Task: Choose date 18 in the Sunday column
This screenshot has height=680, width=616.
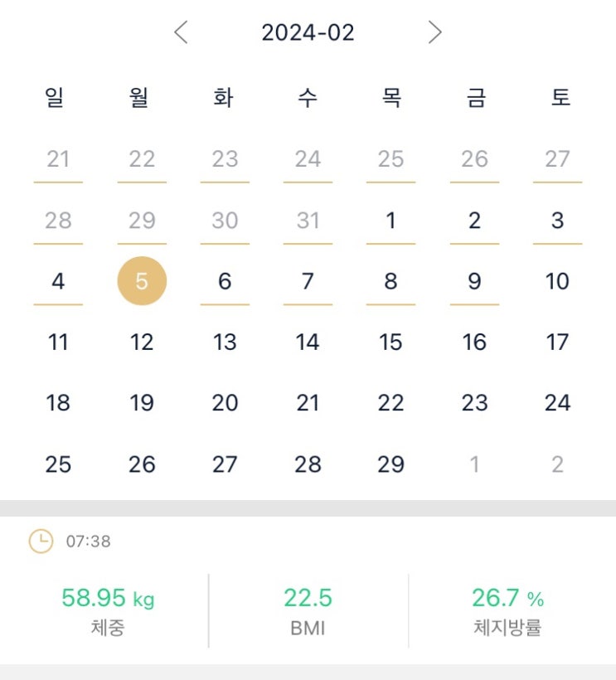Action: pos(58,403)
